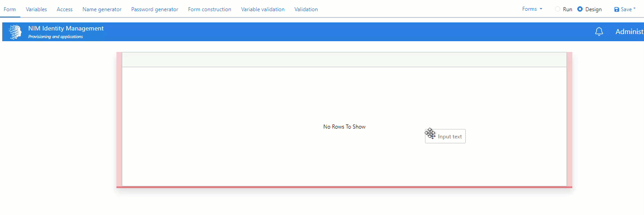Image resolution: width=644 pixels, height=215 pixels.
Task: Select the Design mode radio button
Action: [580, 9]
